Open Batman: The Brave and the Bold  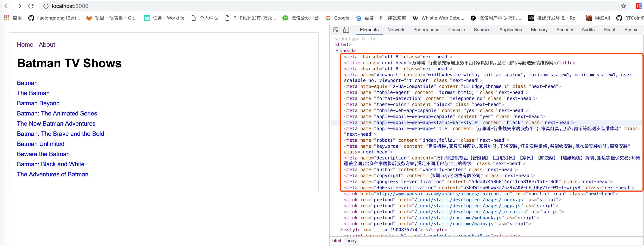tap(61, 134)
